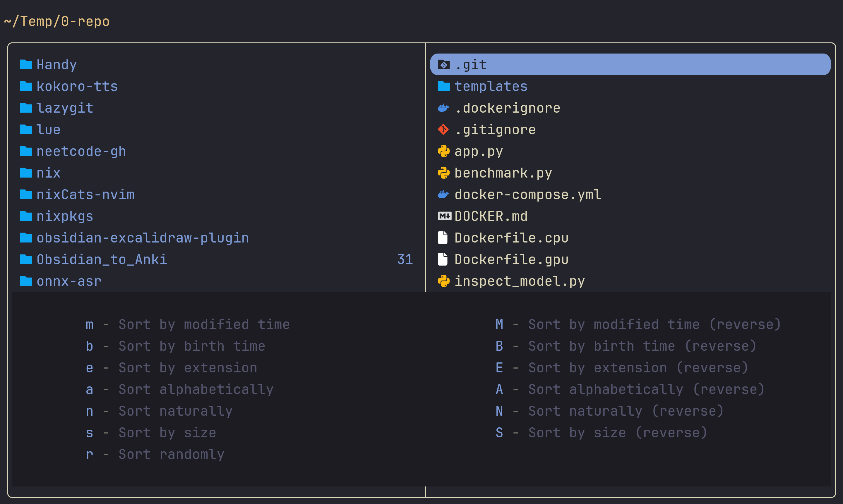This screenshot has width=843, height=504.
Task: Click the folder icon beside lazygit
Action: pyautogui.click(x=26, y=108)
